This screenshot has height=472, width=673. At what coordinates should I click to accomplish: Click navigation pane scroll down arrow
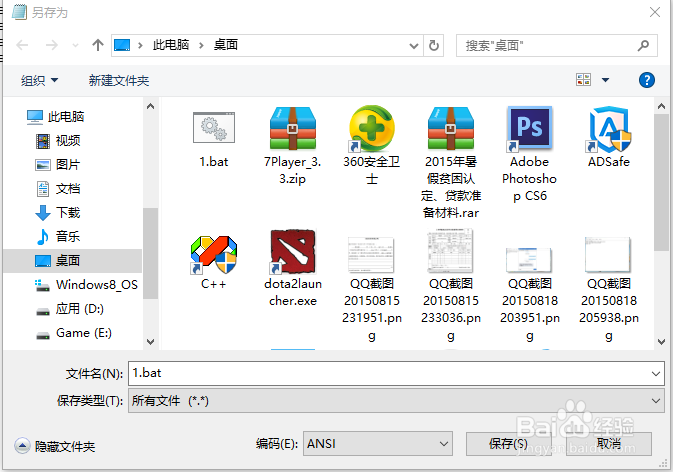(150, 342)
